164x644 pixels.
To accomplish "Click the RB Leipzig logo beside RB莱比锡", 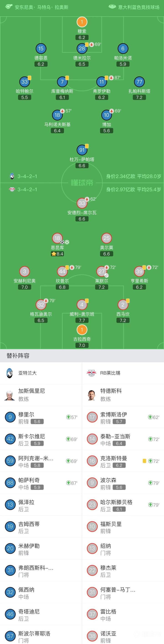I will [91, 373].
